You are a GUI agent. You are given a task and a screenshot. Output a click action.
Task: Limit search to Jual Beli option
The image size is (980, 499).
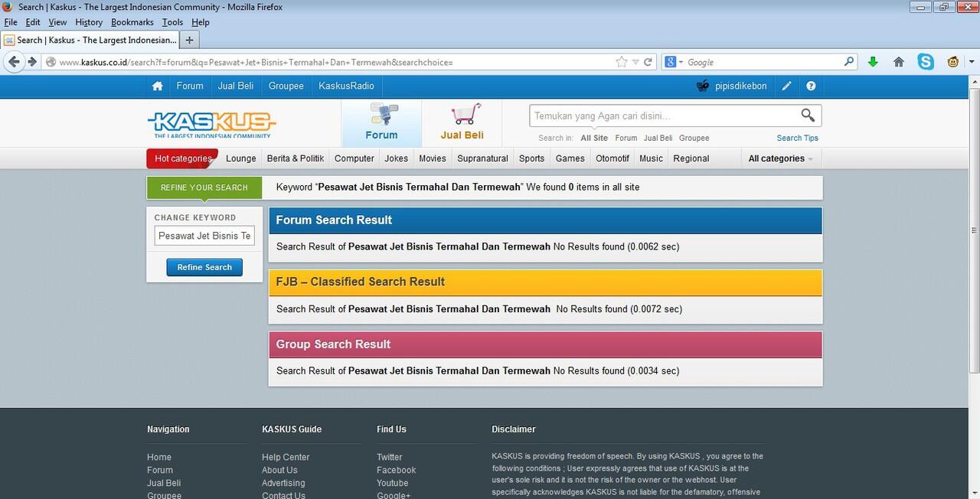[658, 138]
